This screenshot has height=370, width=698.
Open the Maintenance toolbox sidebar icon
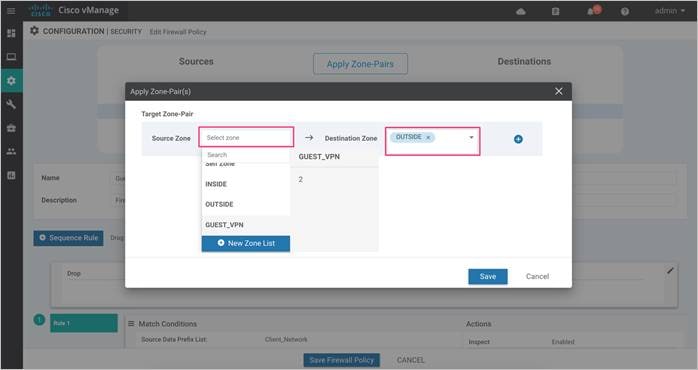pos(11,128)
